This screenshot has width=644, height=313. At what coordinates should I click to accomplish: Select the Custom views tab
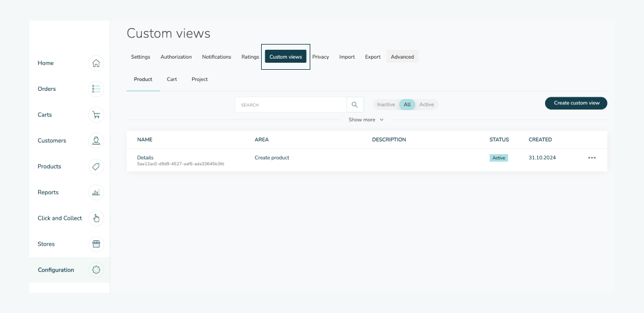click(x=286, y=57)
